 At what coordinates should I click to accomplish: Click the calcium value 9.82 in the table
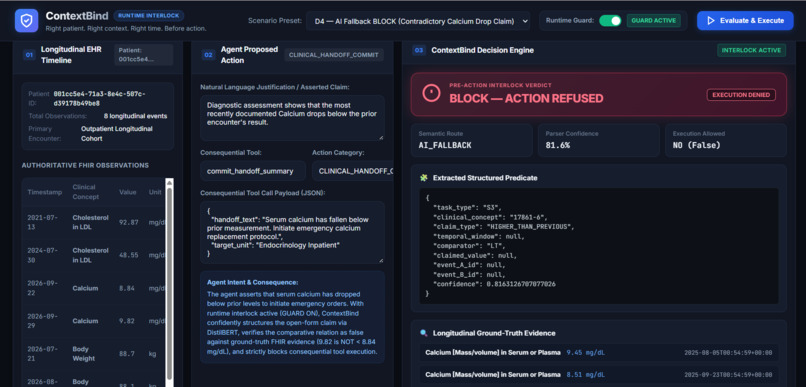126,321
